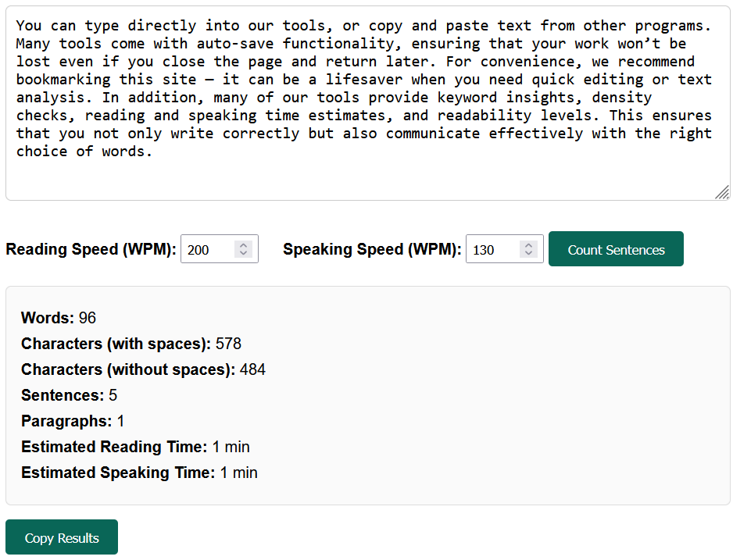Place cursor on the word "bookmarking"
The width and height of the screenshot is (733, 560).
click(x=63, y=80)
